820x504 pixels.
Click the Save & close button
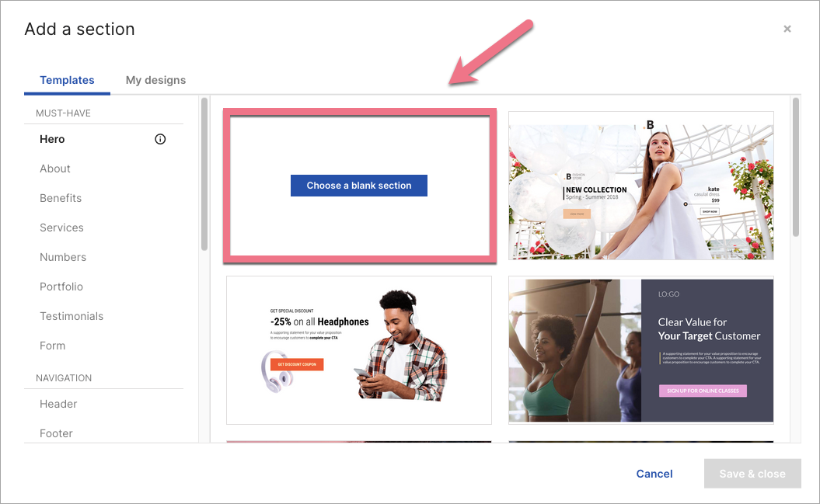(x=752, y=474)
